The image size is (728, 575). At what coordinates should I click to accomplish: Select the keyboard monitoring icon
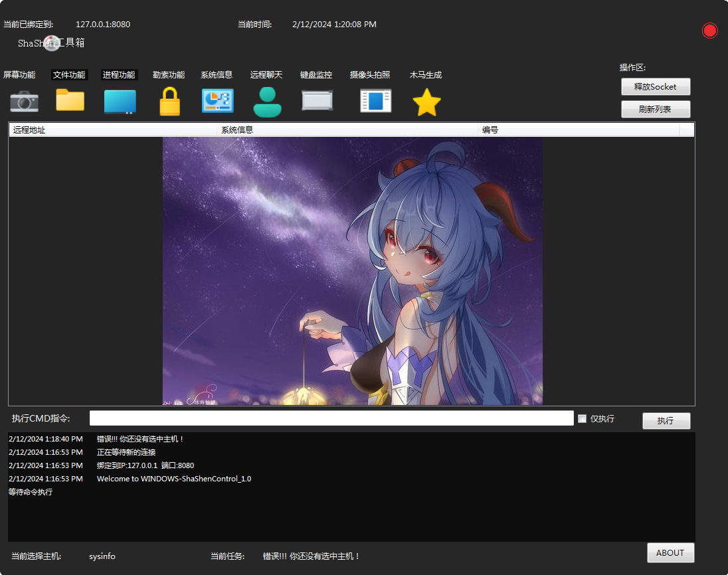coord(318,101)
